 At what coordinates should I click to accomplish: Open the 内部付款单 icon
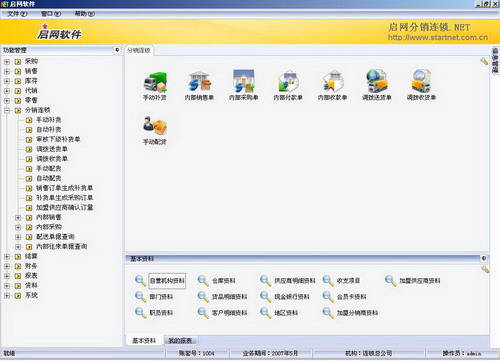click(288, 82)
